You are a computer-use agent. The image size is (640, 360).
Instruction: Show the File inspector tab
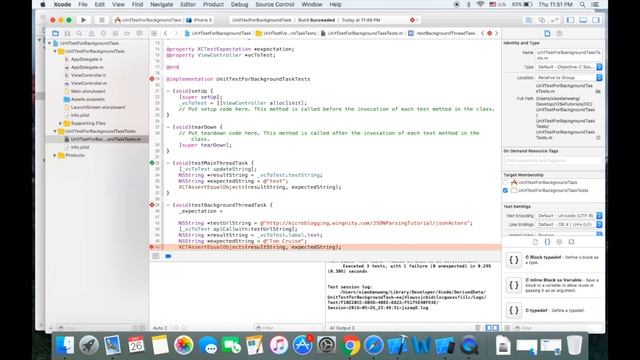point(547,33)
